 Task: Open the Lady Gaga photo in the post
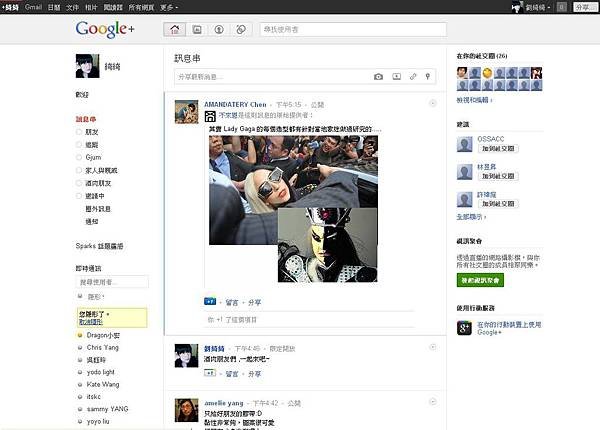(293, 190)
